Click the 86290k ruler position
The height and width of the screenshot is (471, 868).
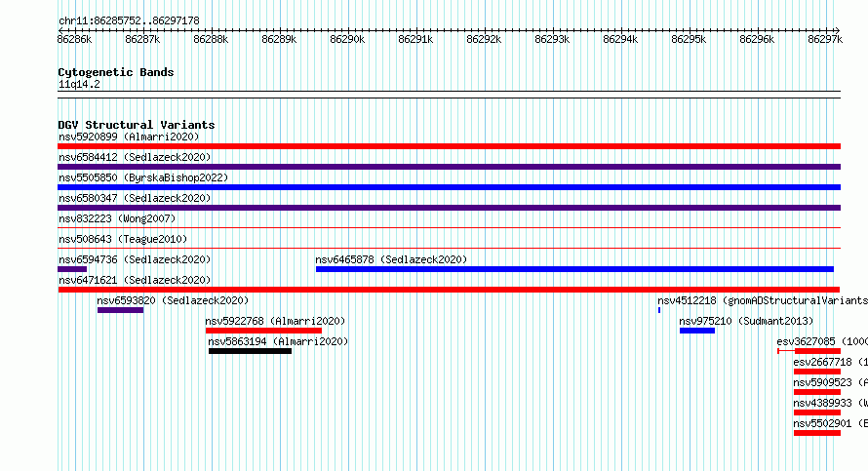[347, 39]
